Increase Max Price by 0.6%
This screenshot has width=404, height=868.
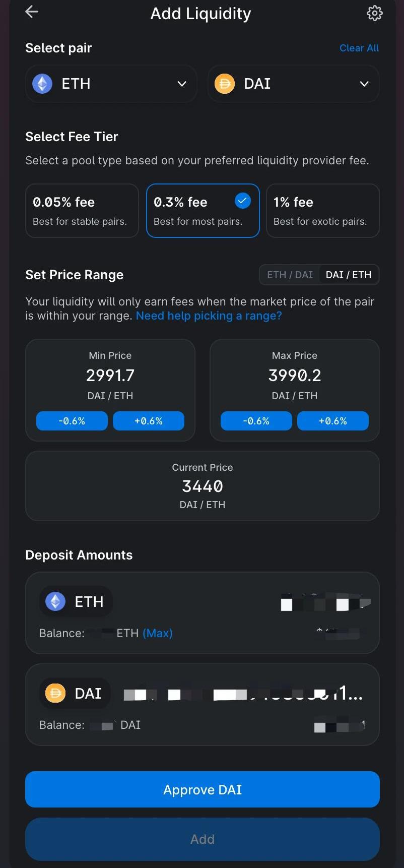333,421
